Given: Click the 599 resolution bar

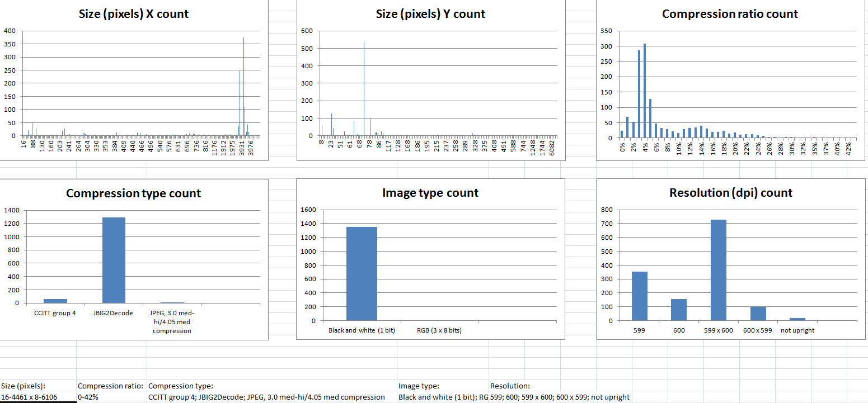Looking at the screenshot, I should (639, 296).
